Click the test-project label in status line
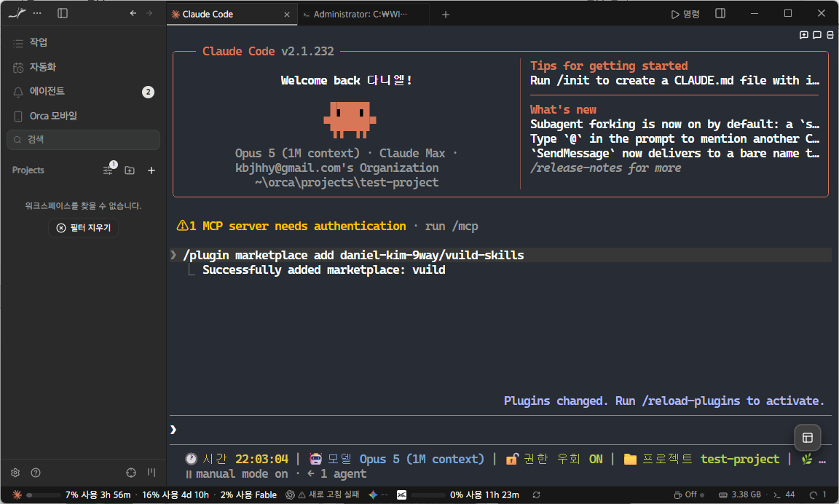Screen dimensions: 839x504 tap(740, 459)
